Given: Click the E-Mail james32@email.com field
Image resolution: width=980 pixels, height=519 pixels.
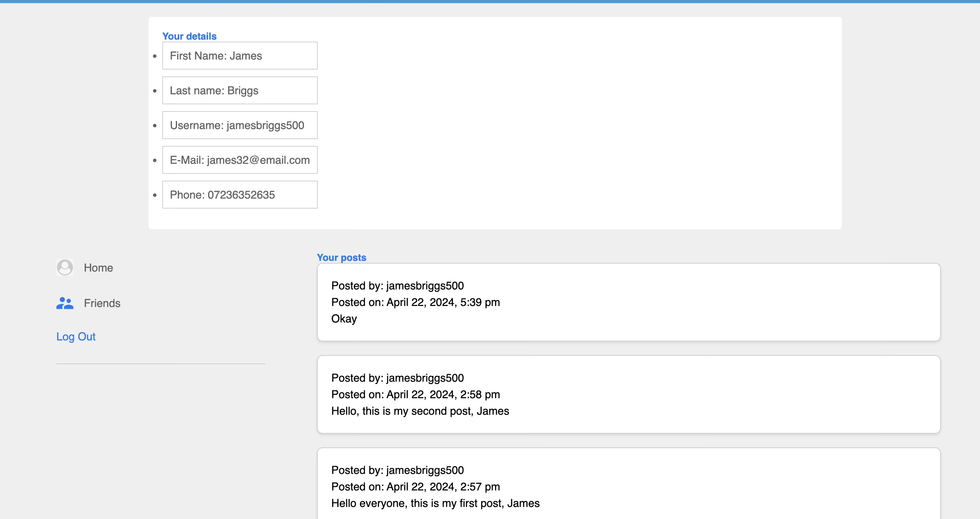Looking at the screenshot, I should click(x=240, y=160).
